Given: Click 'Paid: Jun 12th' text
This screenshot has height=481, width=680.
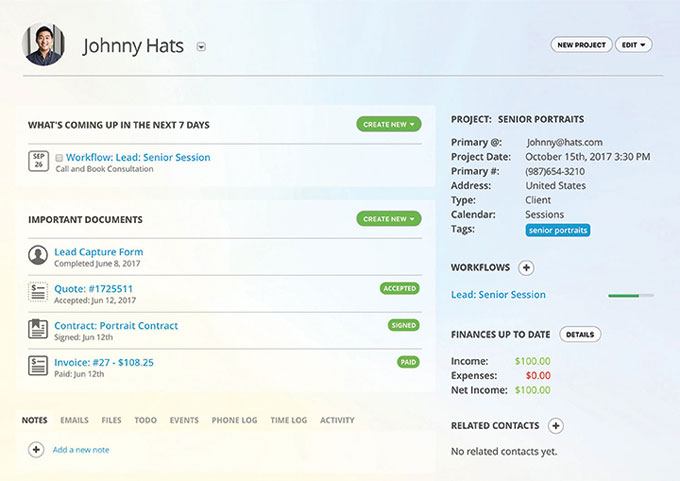Looking at the screenshot, I should (79, 374).
